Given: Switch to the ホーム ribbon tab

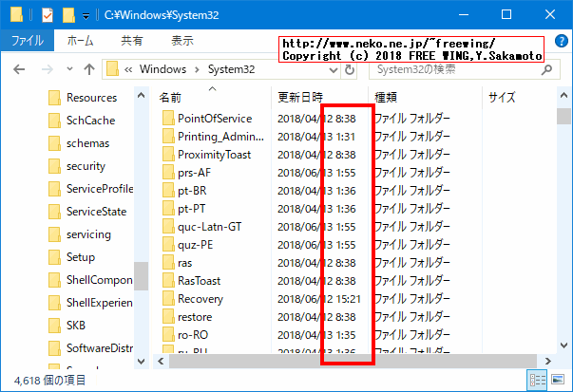Looking at the screenshot, I should 80,41.
